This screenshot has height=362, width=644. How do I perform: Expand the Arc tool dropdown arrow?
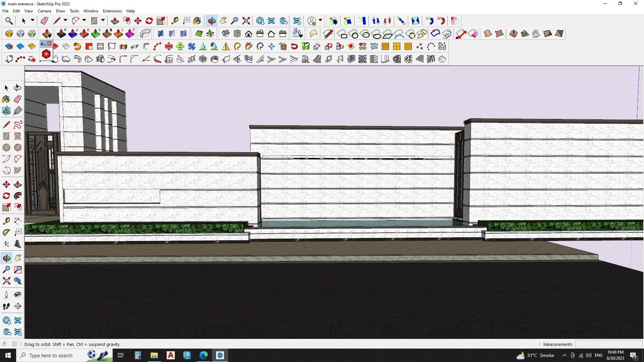click(x=84, y=21)
